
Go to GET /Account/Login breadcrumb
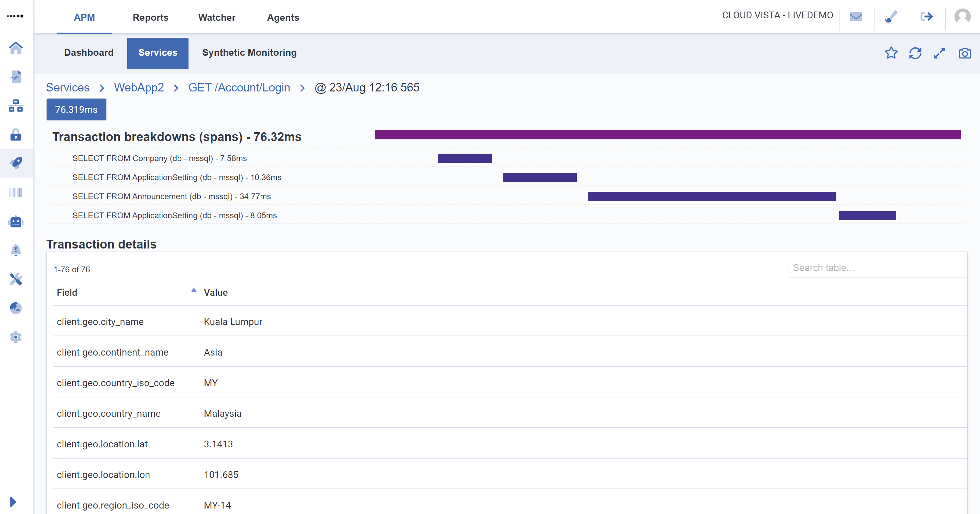click(239, 87)
